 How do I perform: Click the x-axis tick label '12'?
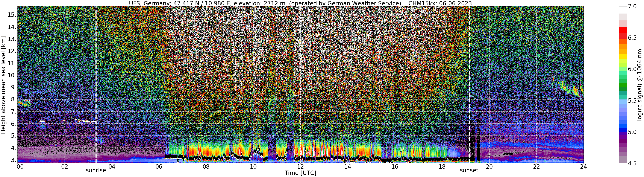(x=300, y=167)
